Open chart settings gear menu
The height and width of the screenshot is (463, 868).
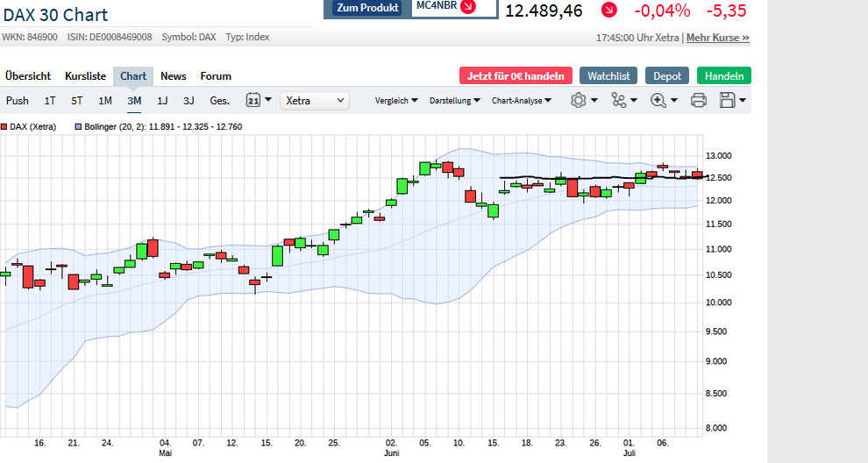pyautogui.click(x=579, y=101)
